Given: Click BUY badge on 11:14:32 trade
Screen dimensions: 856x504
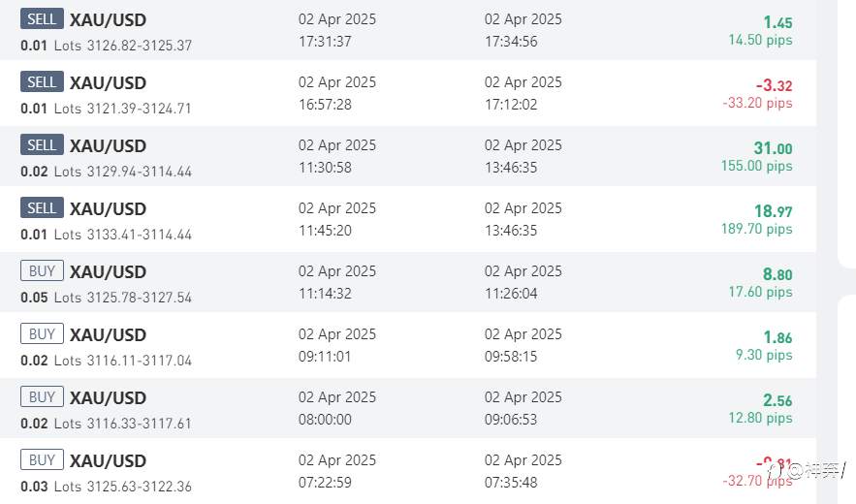Looking at the screenshot, I should click(x=42, y=270).
